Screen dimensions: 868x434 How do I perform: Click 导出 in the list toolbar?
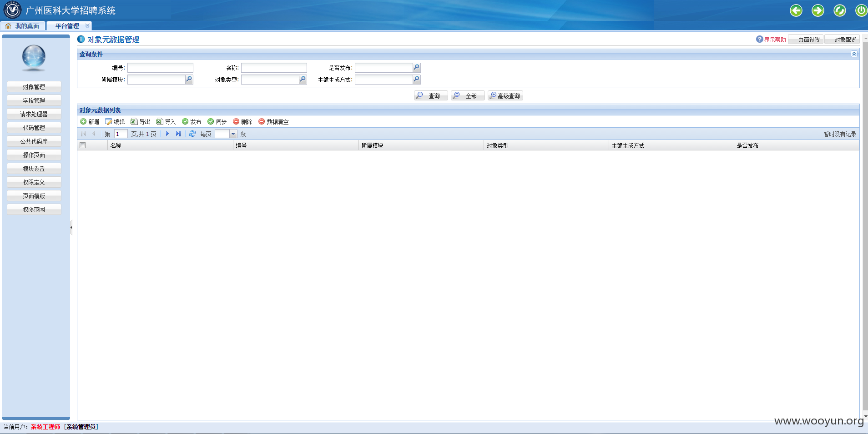point(141,122)
